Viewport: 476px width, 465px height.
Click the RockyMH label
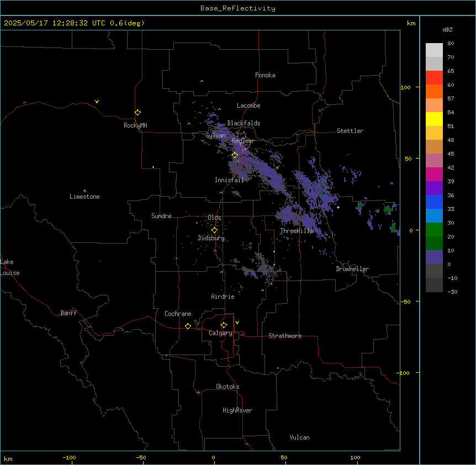click(x=135, y=125)
